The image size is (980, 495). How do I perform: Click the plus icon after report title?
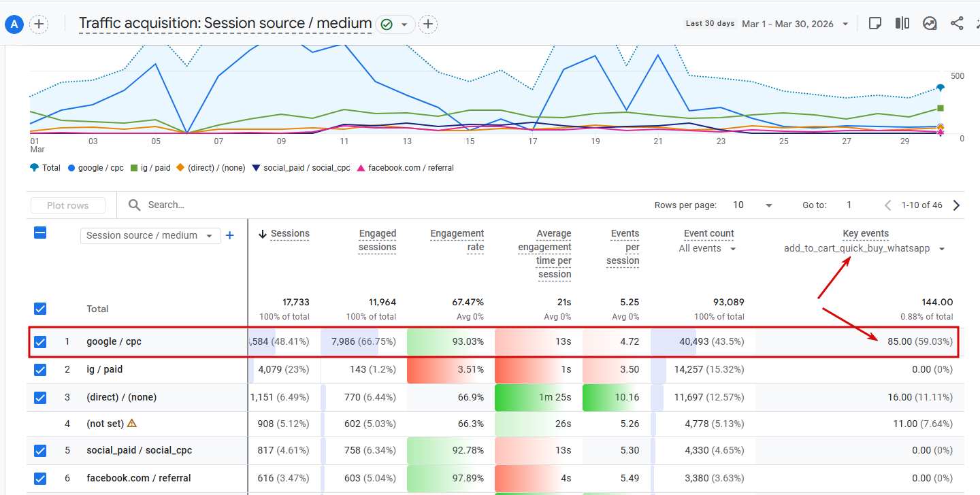coord(427,24)
